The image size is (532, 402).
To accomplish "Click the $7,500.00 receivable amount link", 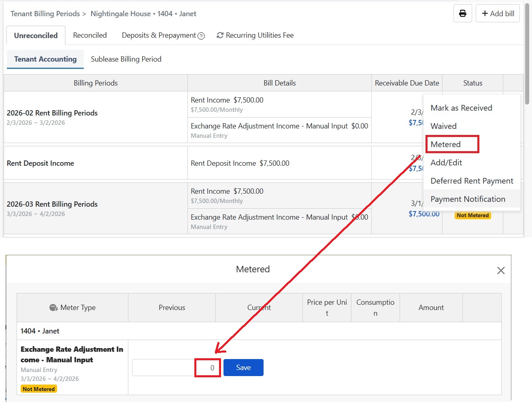I will (x=423, y=214).
